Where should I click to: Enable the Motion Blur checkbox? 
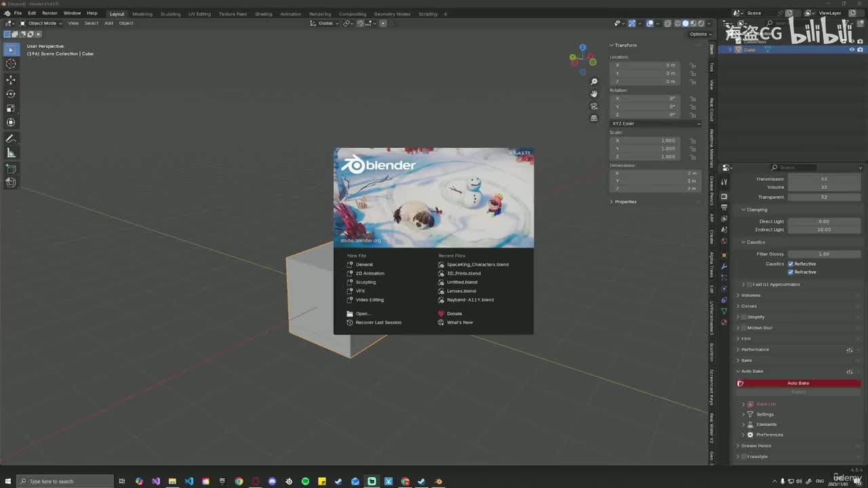point(744,328)
